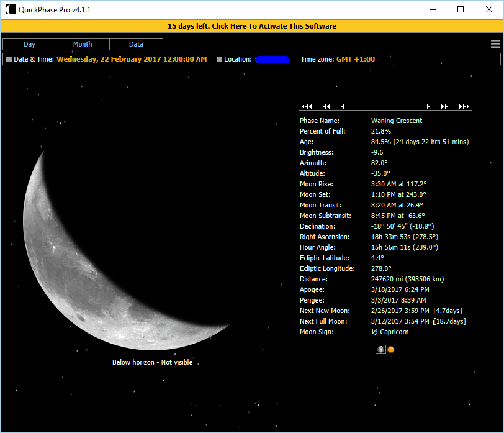The height and width of the screenshot is (433, 504).
Task: Open the Location menu
Action: point(234,60)
